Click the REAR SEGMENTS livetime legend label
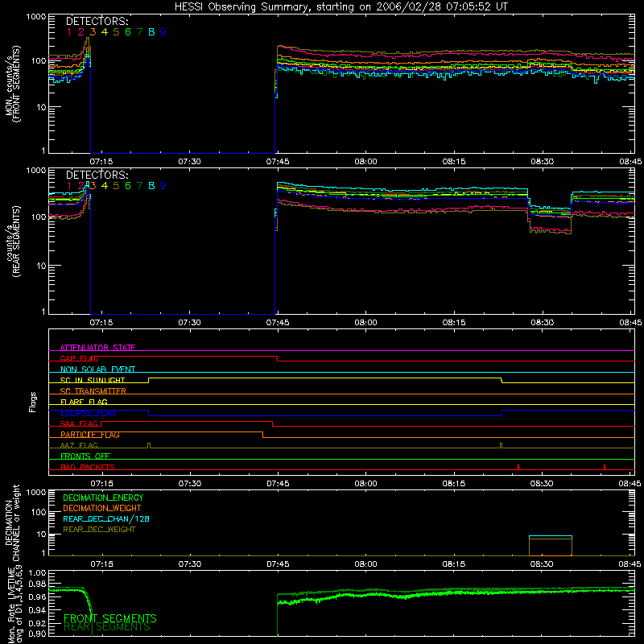This screenshot has height=644, width=644. (107, 627)
